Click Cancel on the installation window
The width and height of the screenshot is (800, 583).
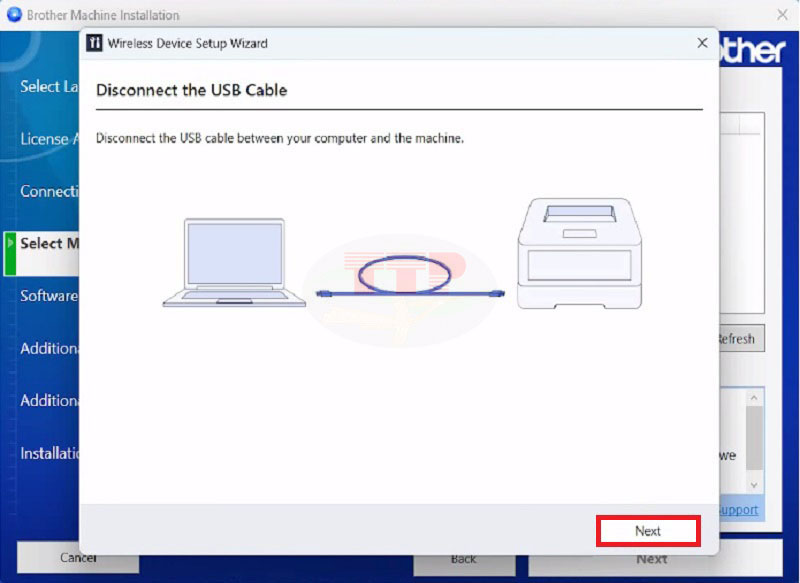click(77, 558)
